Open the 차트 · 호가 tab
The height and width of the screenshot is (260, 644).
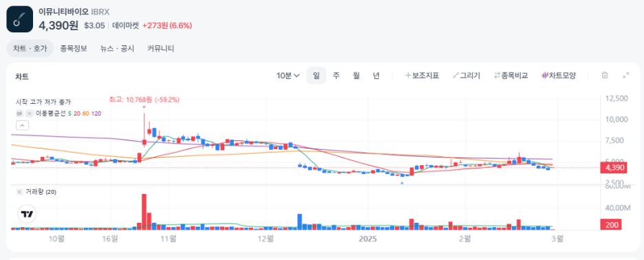(30, 48)
